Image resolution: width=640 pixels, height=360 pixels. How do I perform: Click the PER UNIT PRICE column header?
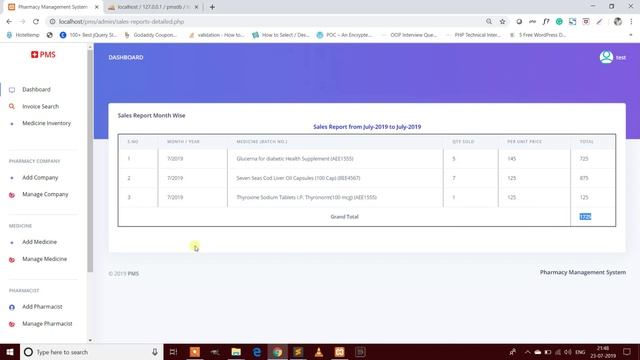[x=524, y=142]
